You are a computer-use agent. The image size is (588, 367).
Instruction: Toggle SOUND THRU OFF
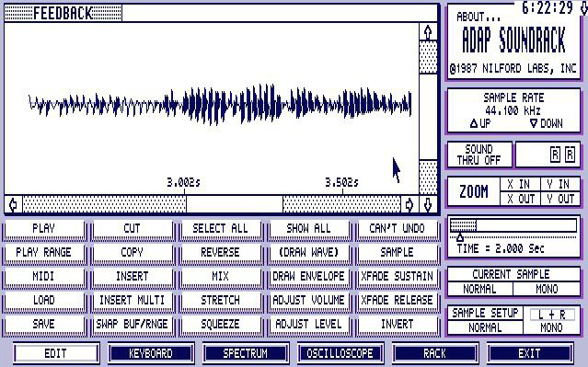coord(479,155)
